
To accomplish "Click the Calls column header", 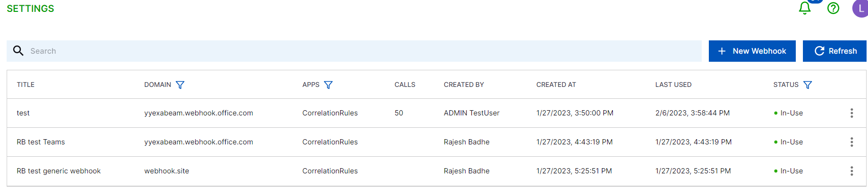I will click(x=405, y=85).
